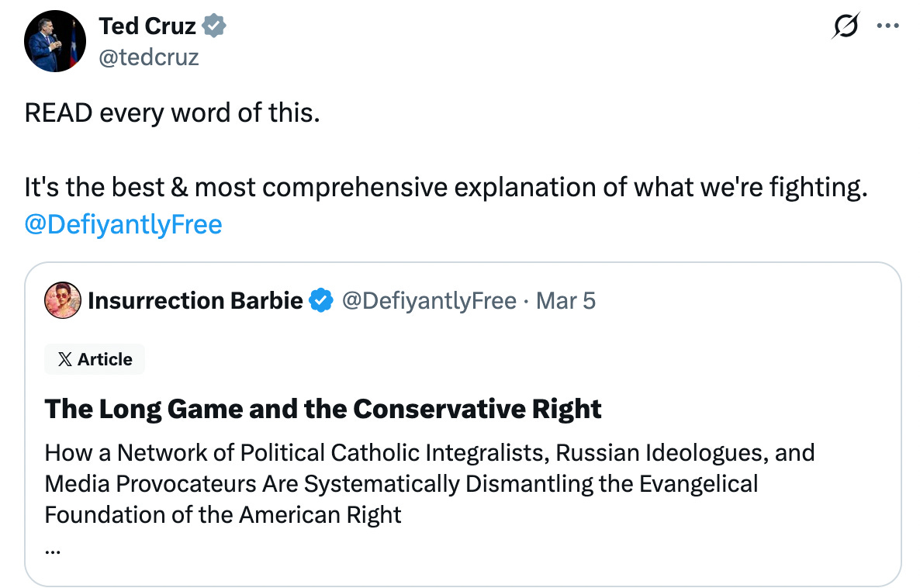
Task: Click Insurrection Barbie's blue verified checkmark
Action: (321, 300)
